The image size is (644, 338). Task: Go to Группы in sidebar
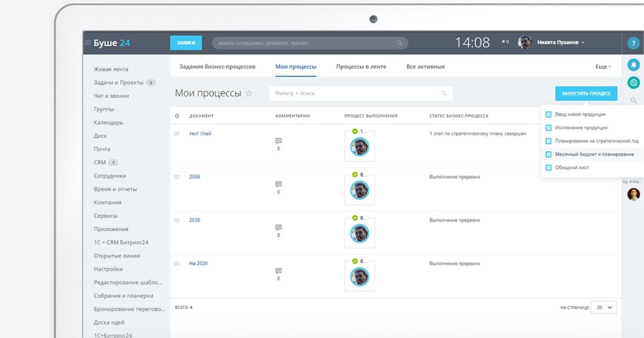coord(104,109)
